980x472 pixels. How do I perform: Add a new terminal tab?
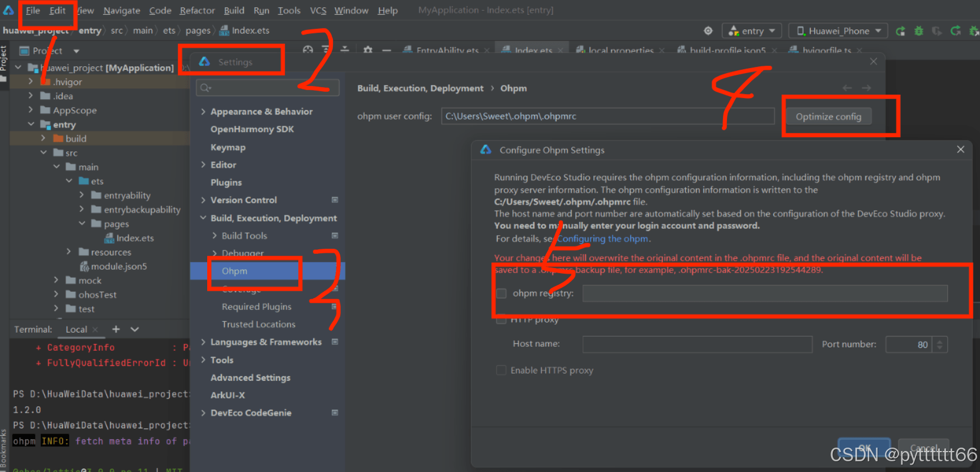115,329
